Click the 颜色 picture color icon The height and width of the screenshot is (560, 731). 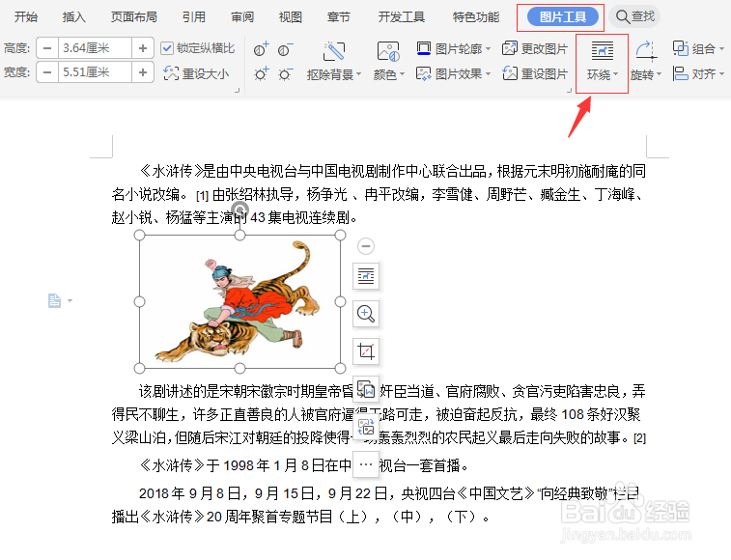tap(388, 51)
